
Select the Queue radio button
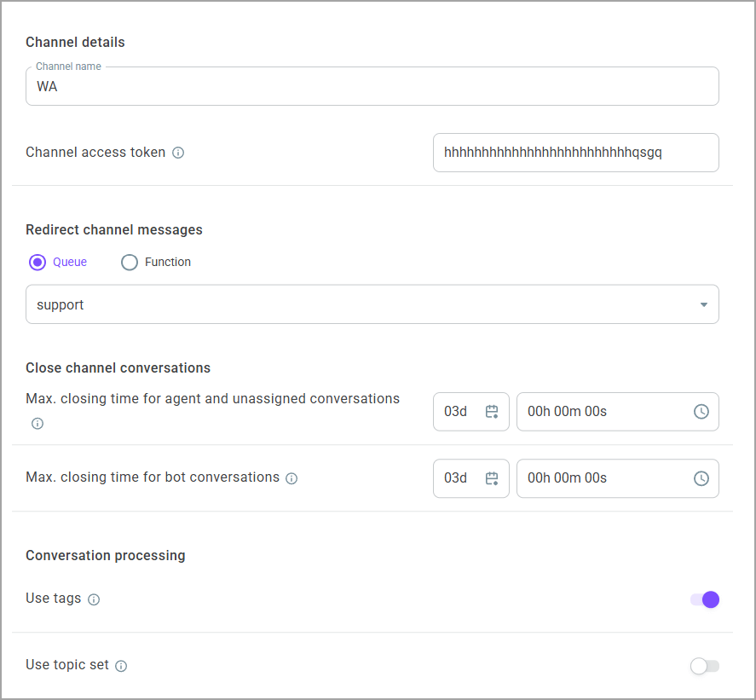pos(38,262)
